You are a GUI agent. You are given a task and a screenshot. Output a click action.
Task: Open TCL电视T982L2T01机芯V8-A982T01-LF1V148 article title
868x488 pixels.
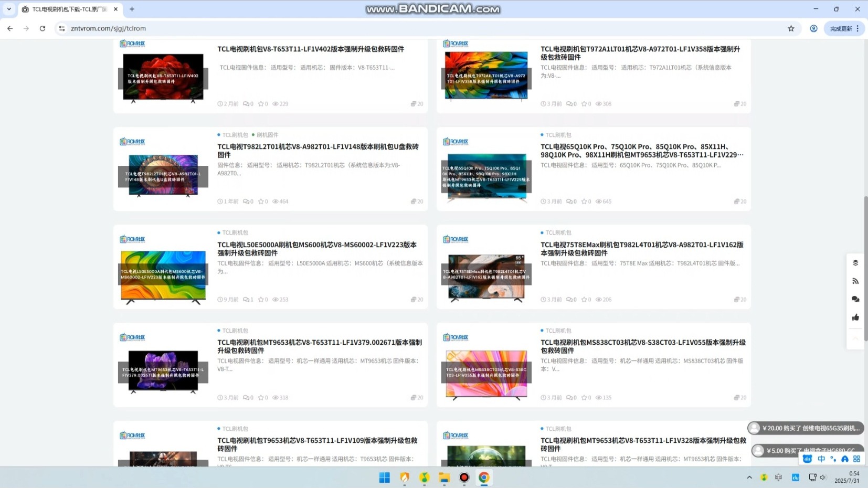tap(318, 151)
